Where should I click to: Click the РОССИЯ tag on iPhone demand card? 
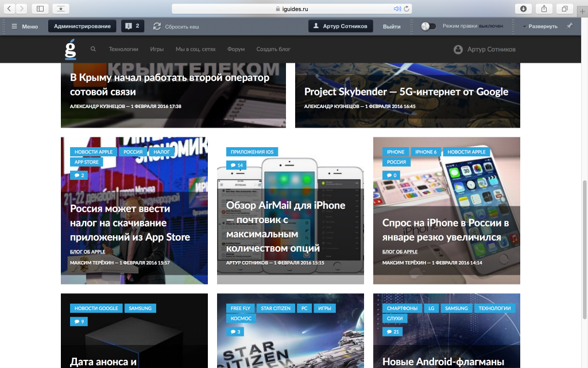click(x=396, y=162)
